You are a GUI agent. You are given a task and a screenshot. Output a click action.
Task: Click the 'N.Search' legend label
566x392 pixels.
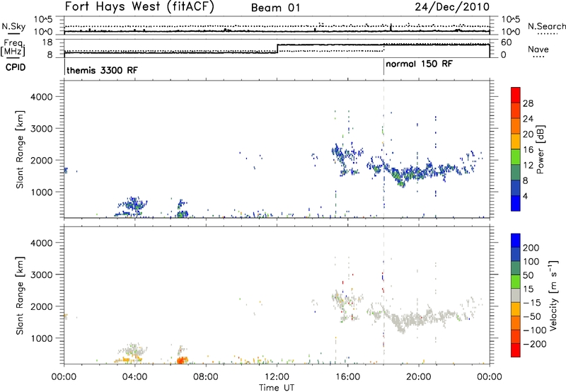[x=546, y=26]
